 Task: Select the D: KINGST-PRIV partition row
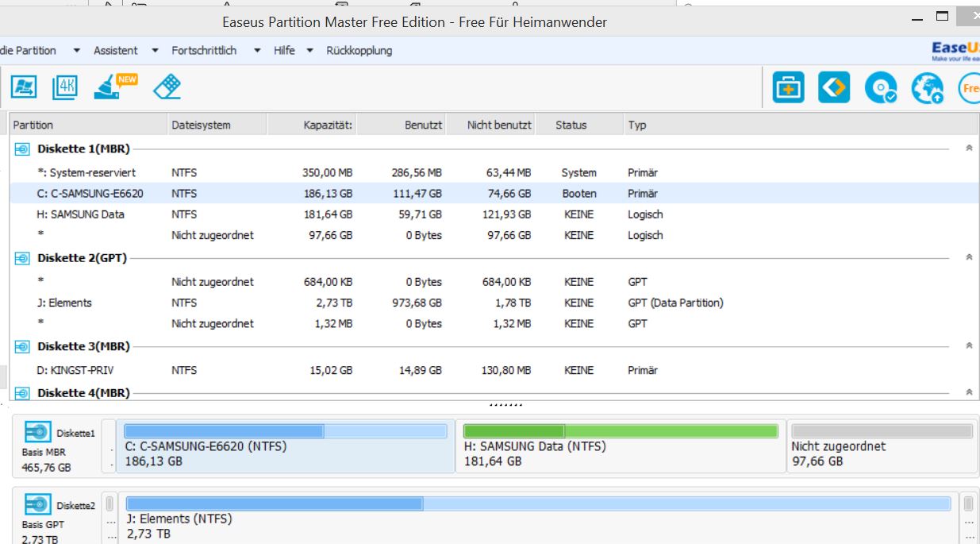click(x=494, y=370)
